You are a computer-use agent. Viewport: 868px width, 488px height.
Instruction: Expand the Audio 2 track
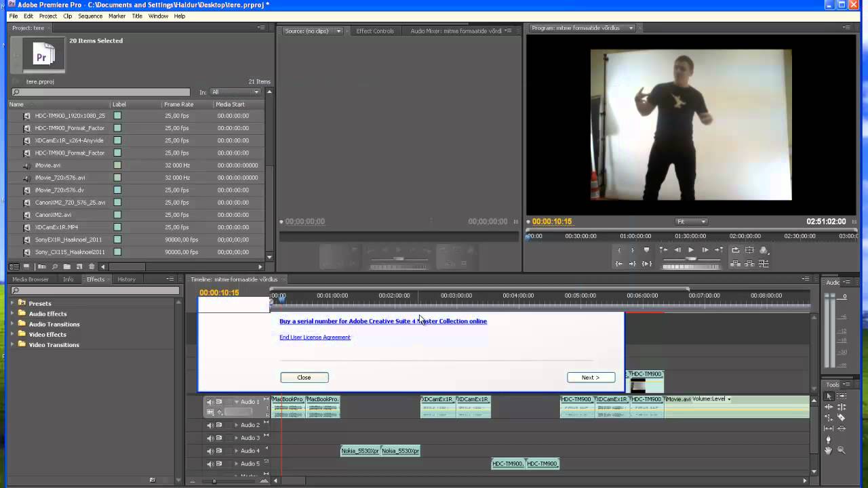(x=236, y=425)
